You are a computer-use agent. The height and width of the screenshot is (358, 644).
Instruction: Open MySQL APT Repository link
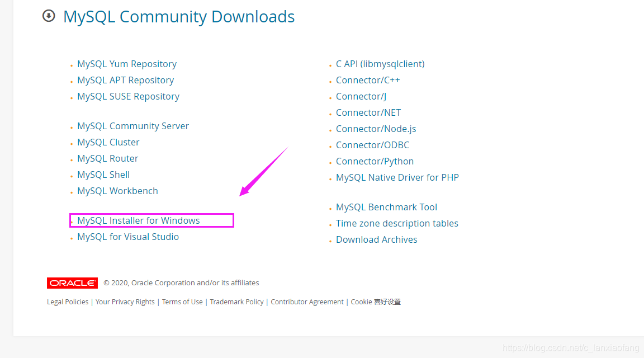point(126,80)
